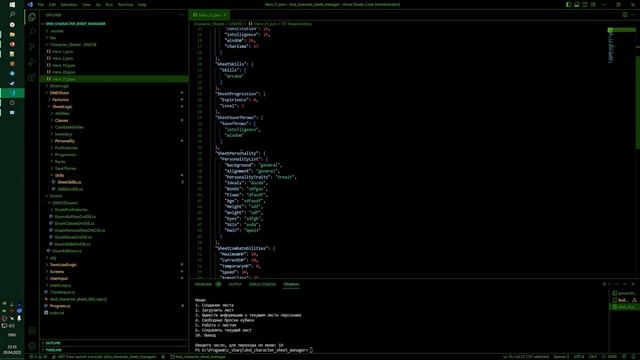Toggle the bottom panel layout icon

click(576, 4)
